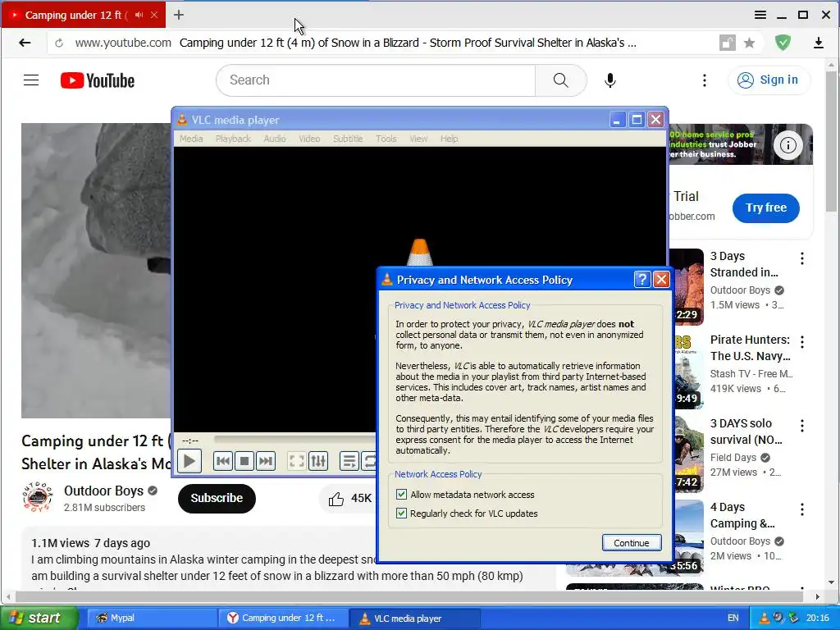Screen dimensions: 840x630
Task: Click the browser address bar URL
Action: click(123, 43)
